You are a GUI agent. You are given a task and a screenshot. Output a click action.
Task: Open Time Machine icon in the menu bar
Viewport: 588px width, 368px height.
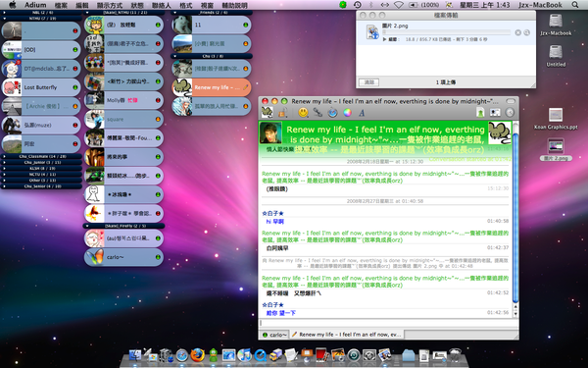[358, 5]
